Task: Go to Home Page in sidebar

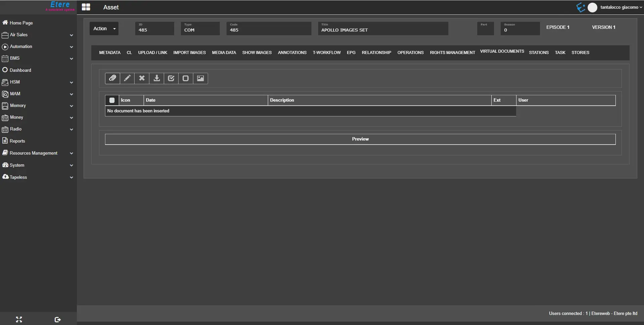Action: point(21,23)
